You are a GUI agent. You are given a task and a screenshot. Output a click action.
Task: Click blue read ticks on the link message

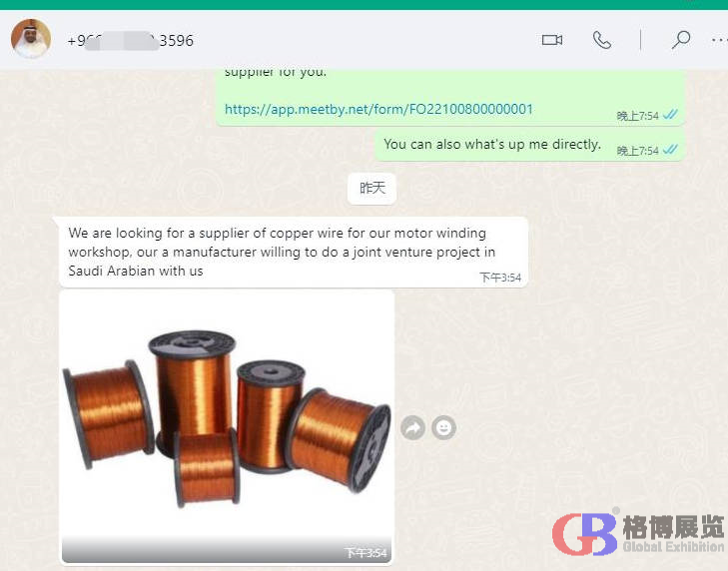pyautogui.click(x=670, y=116)
